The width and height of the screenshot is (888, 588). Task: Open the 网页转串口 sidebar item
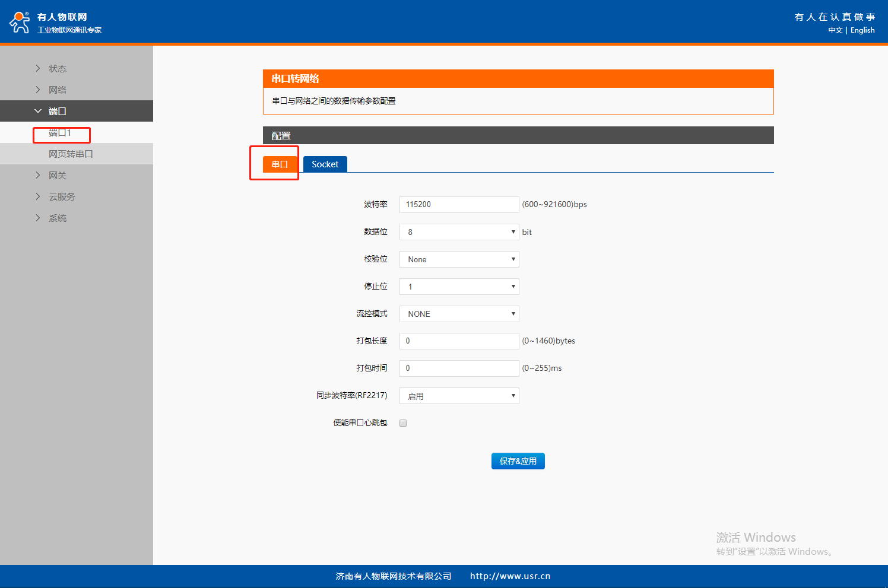pyautogui.click(x=71, y=154)
